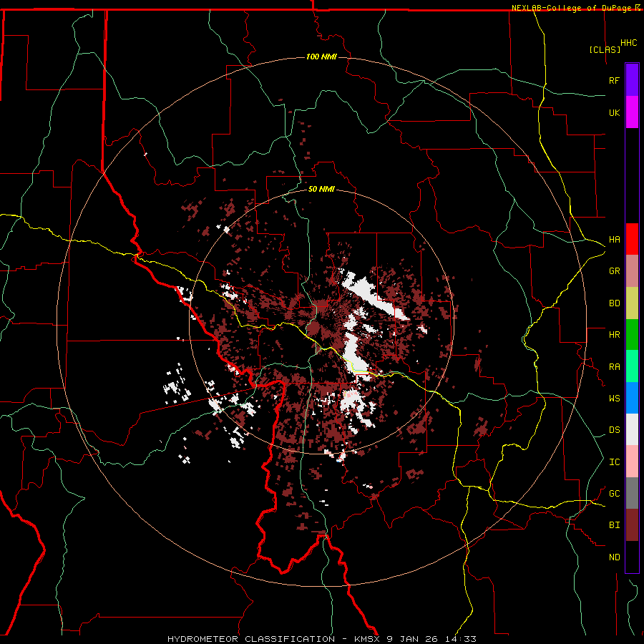Click the IC pink legend swatch
Screen dimensions: 644x644
[x=632, y=462]
